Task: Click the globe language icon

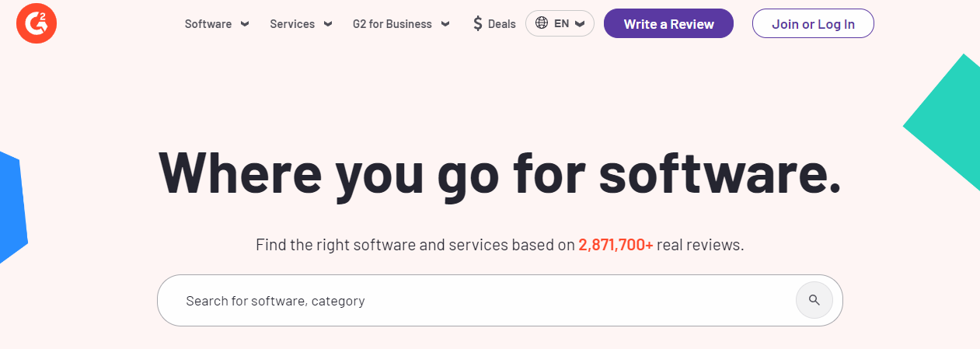Action: pyautogui.click(x=540, y=23)
